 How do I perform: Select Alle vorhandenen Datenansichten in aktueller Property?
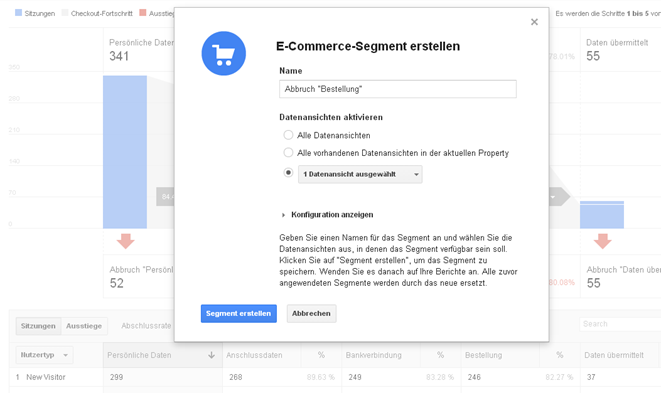tap(288, 152)
